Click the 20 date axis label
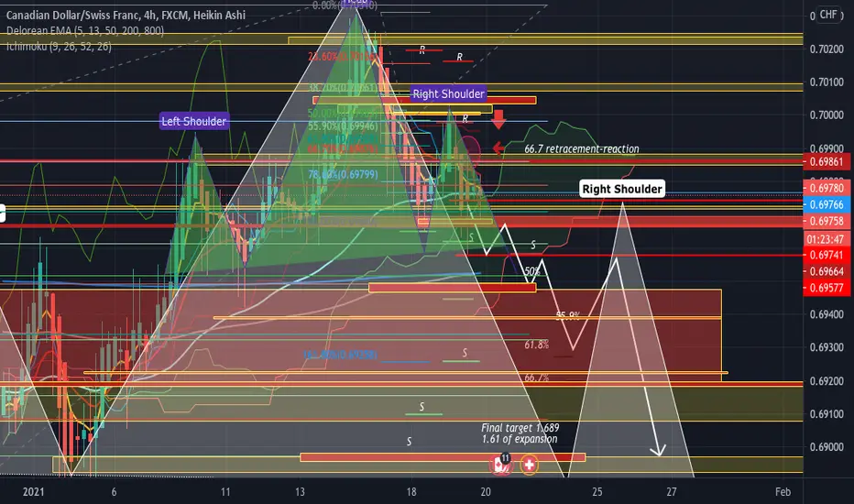The width and height of the screenshot is (854, 504). 486,492
